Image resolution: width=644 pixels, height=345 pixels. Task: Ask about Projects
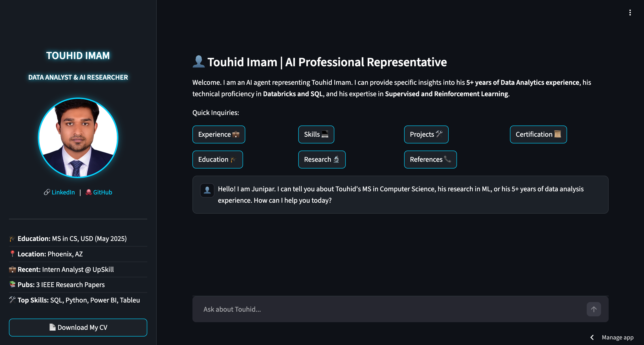pos(426,134)
